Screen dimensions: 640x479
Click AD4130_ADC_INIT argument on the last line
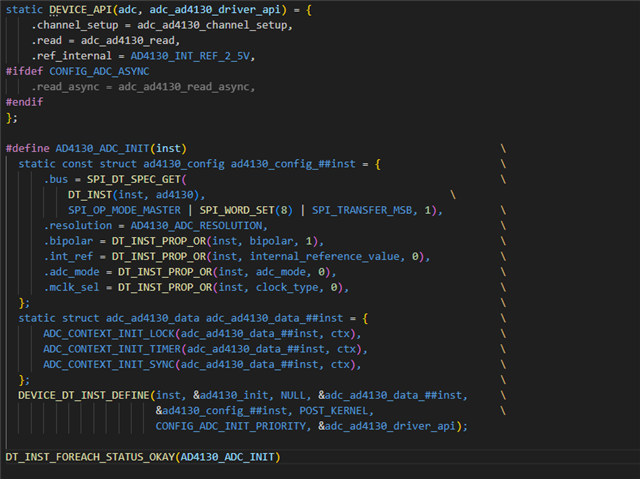(x=228, y=457)
